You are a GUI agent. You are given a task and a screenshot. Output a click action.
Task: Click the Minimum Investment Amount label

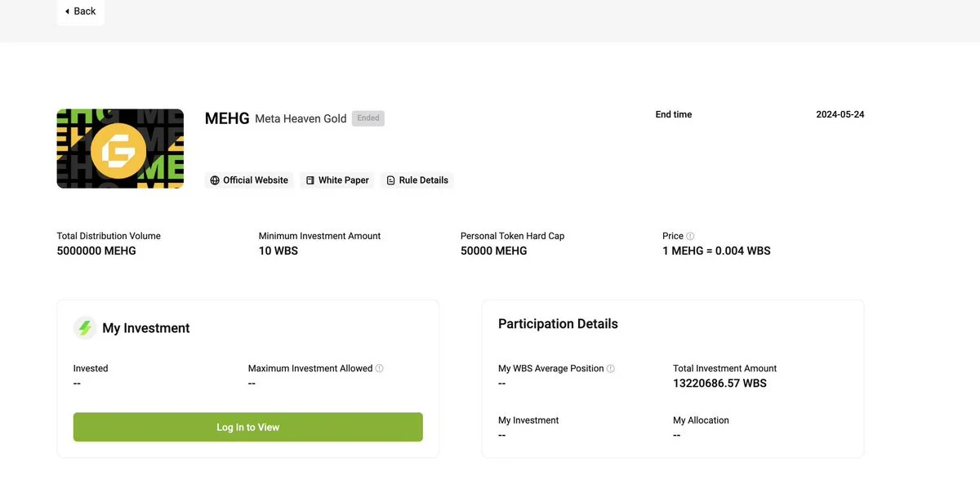[x=319, y=236]
